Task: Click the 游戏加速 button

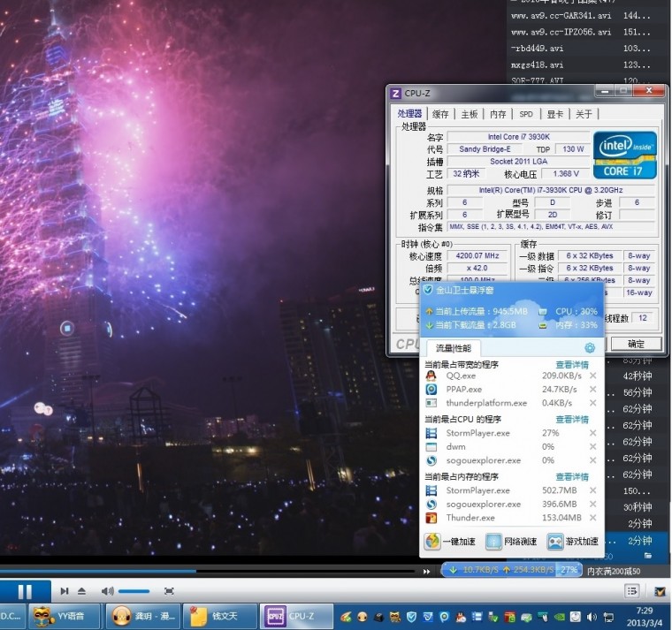Action: [573, 542]
